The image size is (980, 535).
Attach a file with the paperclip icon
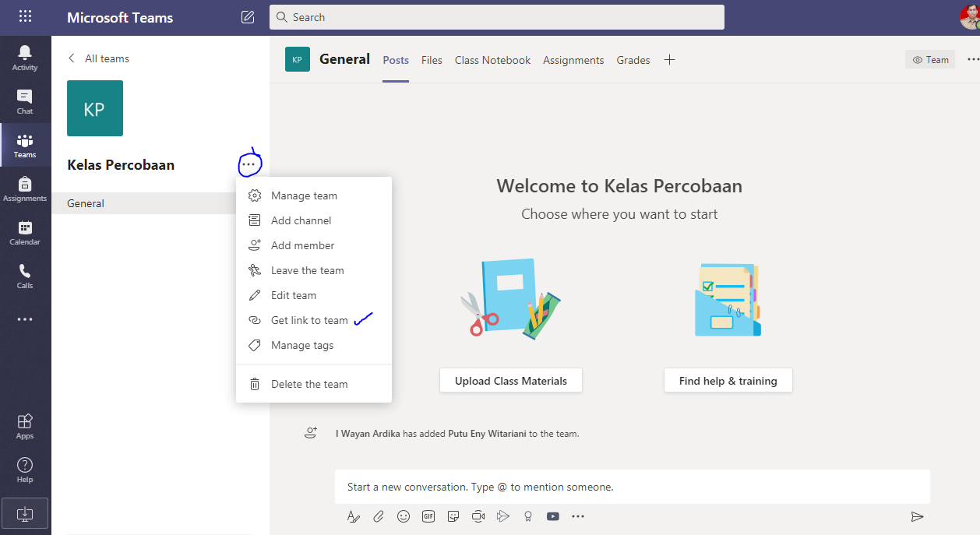click(378, 516)
